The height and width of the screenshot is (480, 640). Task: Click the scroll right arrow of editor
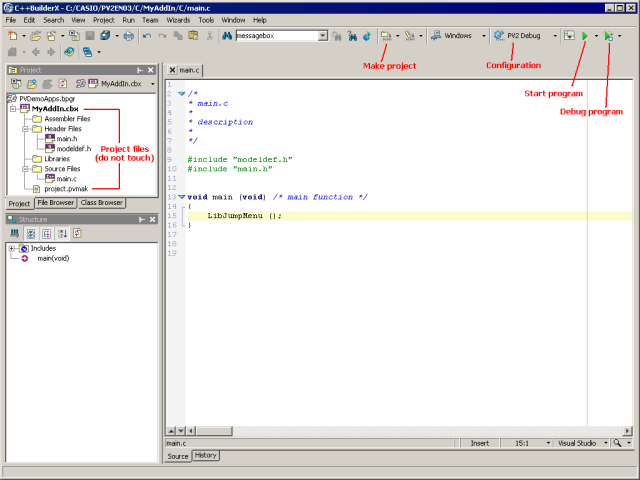pyautogui.click(x=627, y=431)
